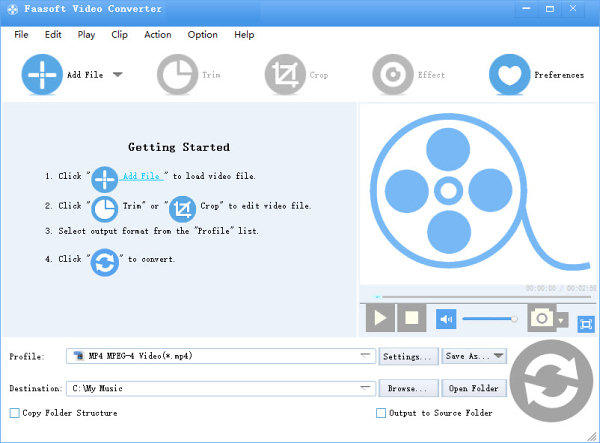Open the Play menu
Image resolution: width=600 pixels, height=443 pixels.
pyautogui.click(x=86, y=35)
